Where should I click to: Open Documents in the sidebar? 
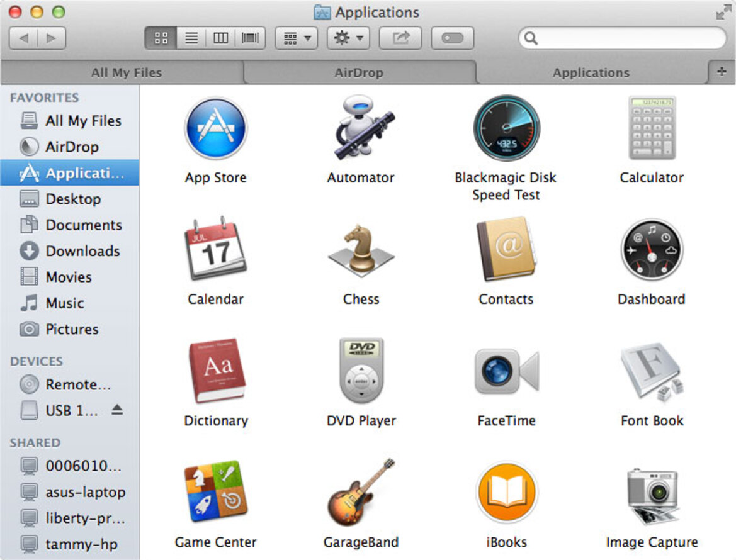(x=70, y=225)
